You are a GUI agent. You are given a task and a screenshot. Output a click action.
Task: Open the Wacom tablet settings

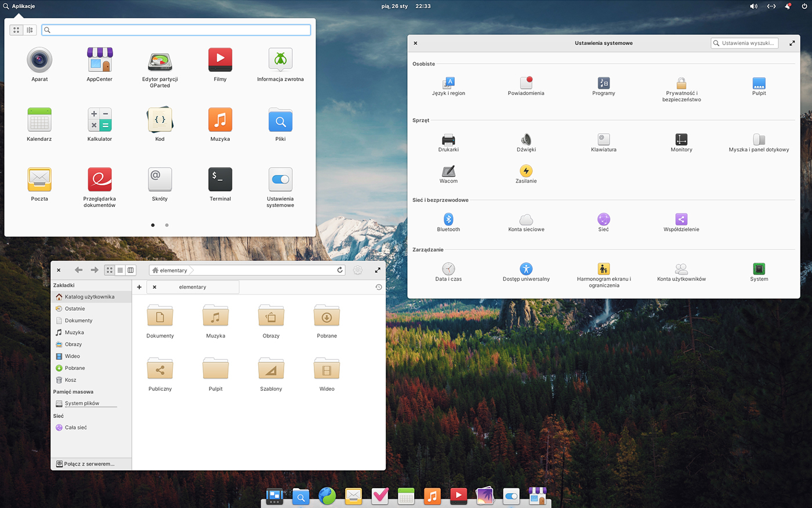(448, 172)
